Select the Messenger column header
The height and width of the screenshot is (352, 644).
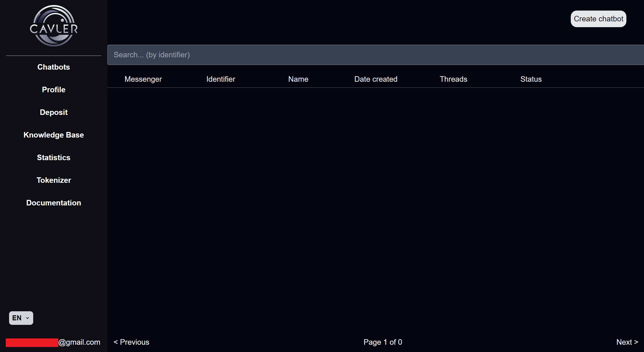tap(143, 79)
